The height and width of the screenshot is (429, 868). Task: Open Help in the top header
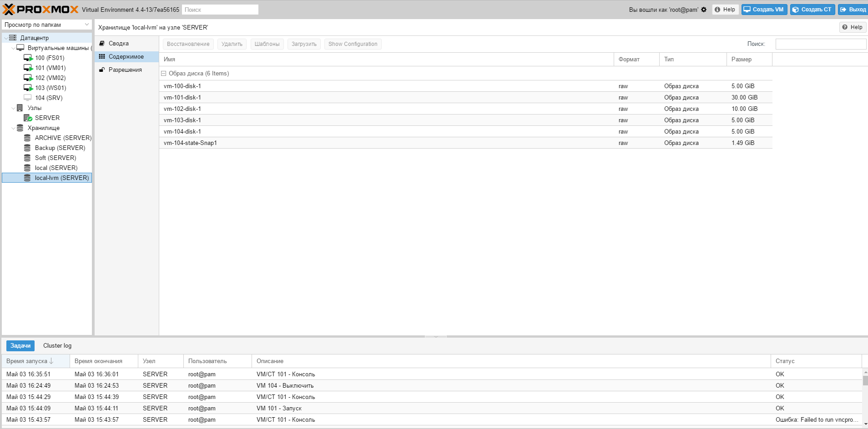[725, 10]
